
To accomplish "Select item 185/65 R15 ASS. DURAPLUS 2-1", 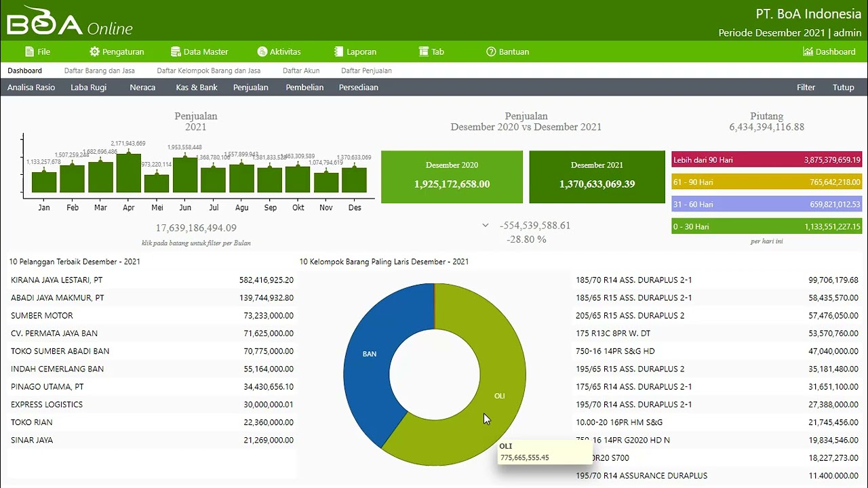I will coord(717,298).
